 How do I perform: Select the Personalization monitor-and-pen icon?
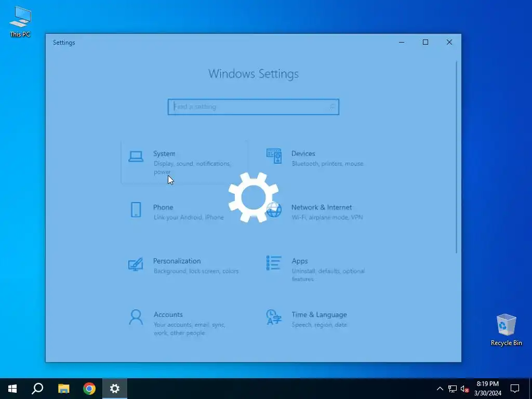pyautogui.click(x=136, y=264)
